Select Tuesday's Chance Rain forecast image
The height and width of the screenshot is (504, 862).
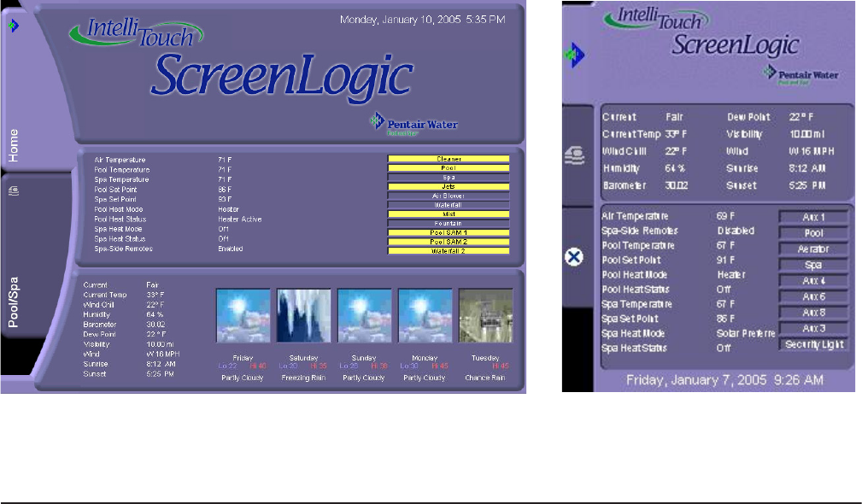[485, 315]
